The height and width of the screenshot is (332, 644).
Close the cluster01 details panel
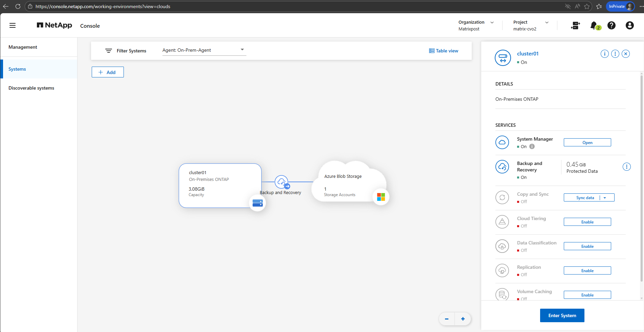(626, 54)
